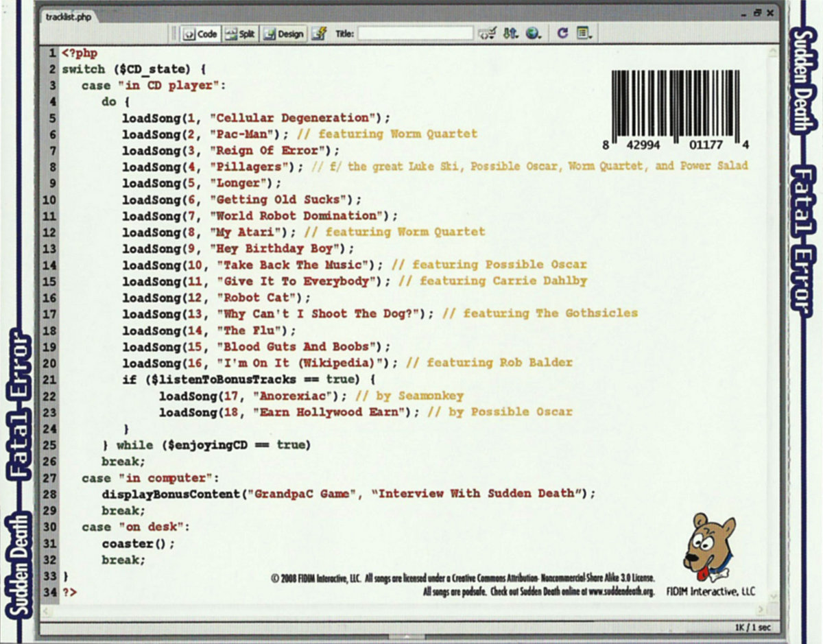Click the 1K / 1 sec status indicator
Viewport: 823px width, 644px height.
(x=752, y=628)
